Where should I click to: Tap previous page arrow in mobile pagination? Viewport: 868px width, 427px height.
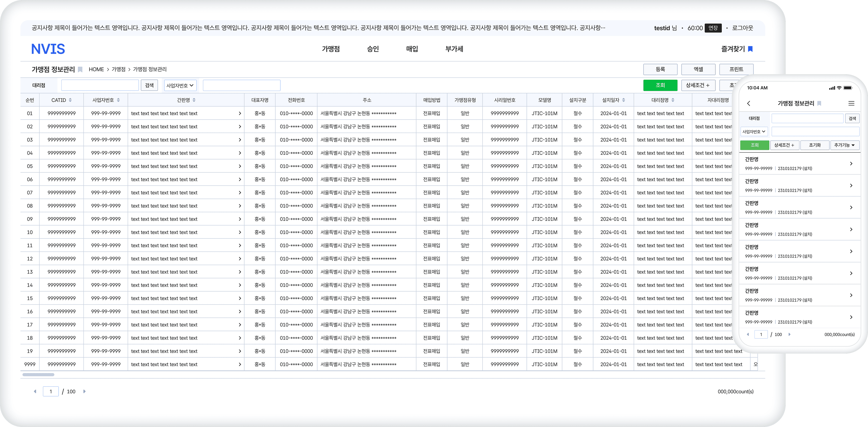[x=748, y=335]
